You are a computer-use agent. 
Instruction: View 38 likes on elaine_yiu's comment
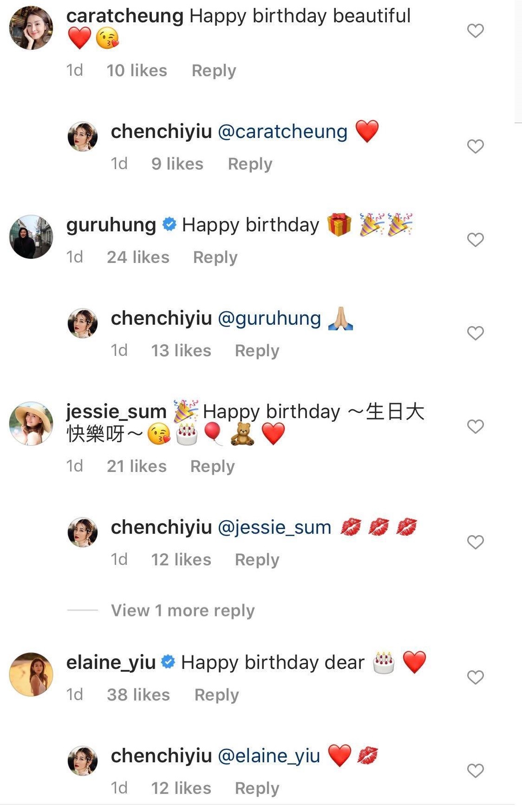click(138, 695)
